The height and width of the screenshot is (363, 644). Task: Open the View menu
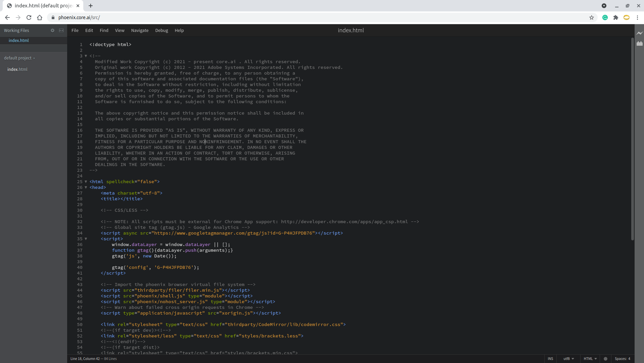click(x=120, y=30)
